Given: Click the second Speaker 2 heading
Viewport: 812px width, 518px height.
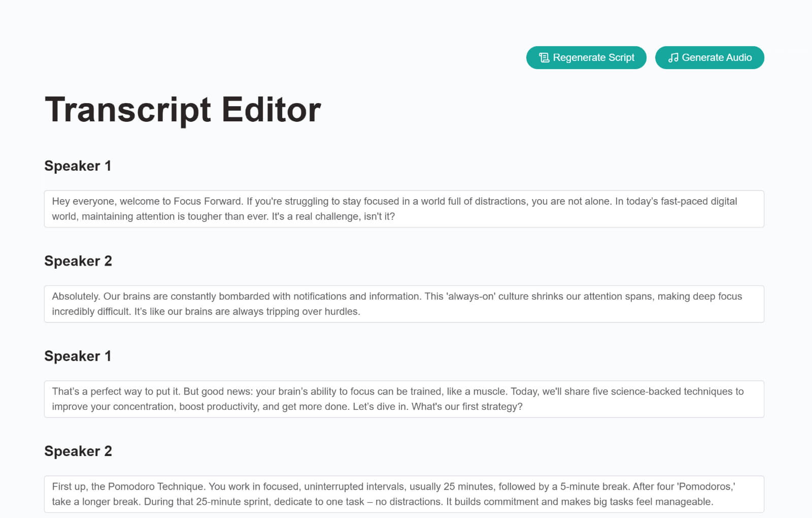Looking at the screenshot, I should coord(78,451).
